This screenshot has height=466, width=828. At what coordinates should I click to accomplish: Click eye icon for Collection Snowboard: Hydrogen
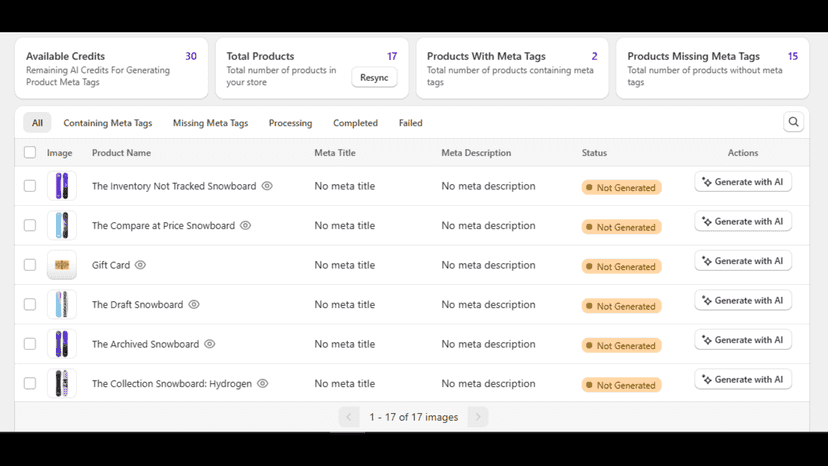[262, 384]
